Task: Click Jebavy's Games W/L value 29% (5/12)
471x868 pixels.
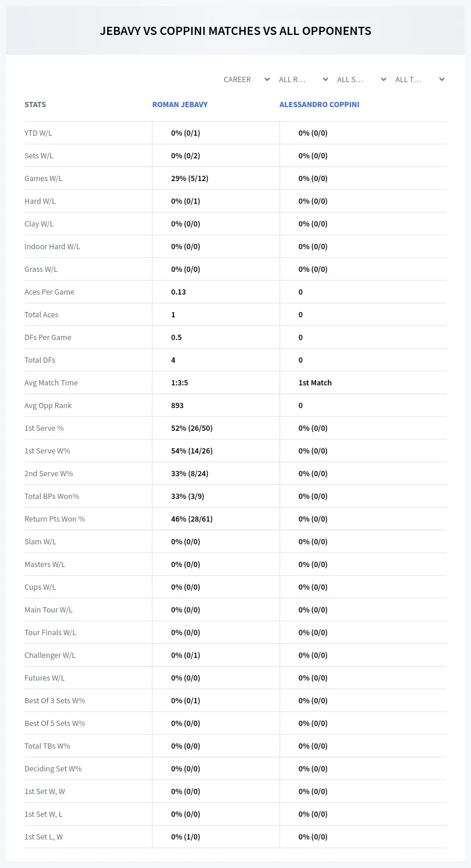Action: [190, 178]
